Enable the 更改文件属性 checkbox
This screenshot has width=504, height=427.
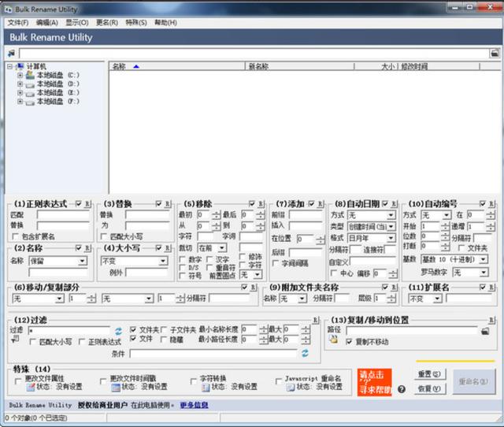click(18, 381)
